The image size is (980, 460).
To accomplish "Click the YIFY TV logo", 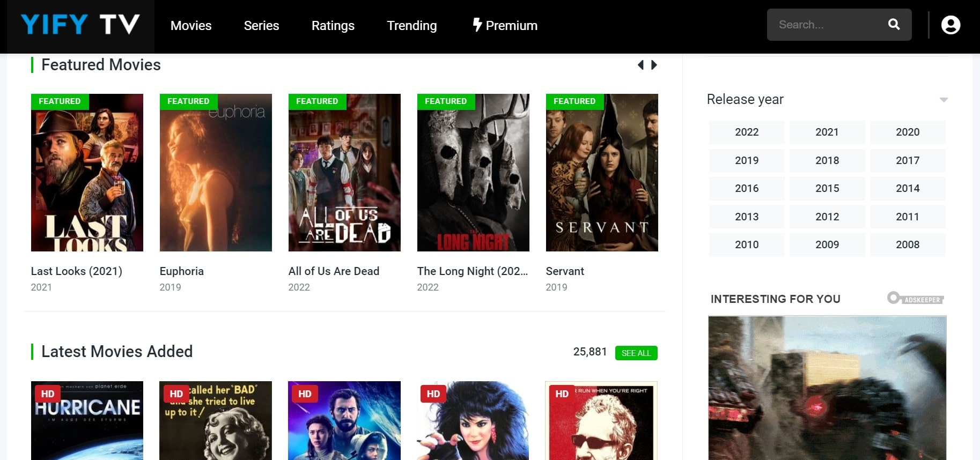I will click(80, 25).
